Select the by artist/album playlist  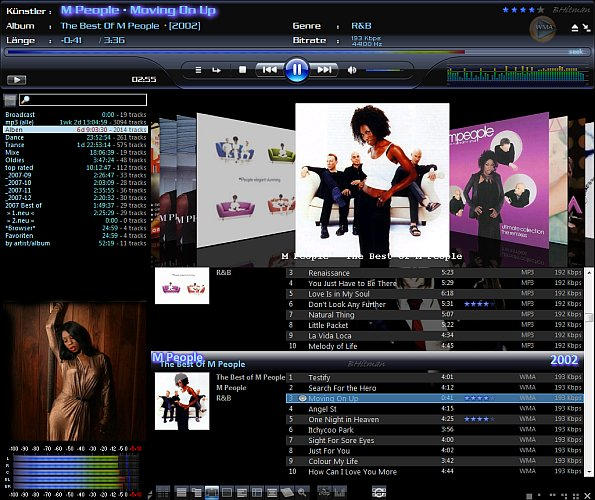point(75,243)
